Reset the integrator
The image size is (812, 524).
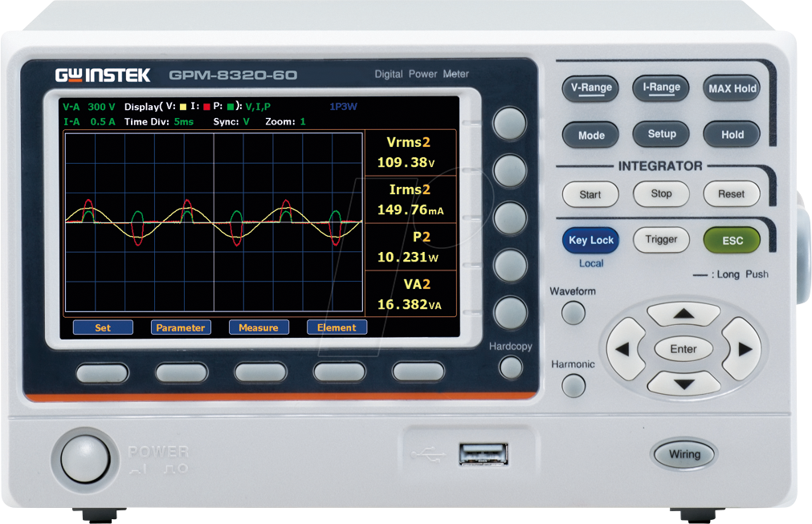pos(732,194)
